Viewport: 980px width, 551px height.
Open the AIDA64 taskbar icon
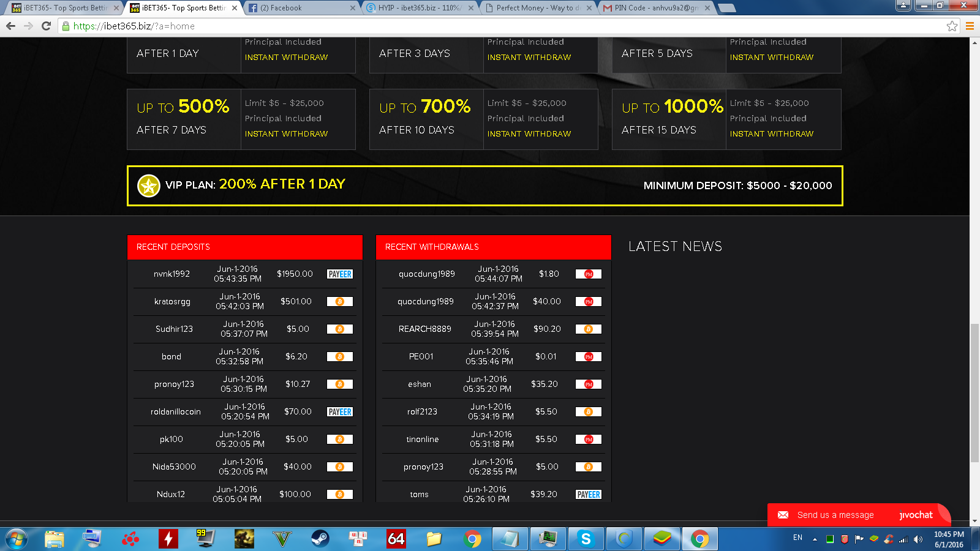pos(396,539)
